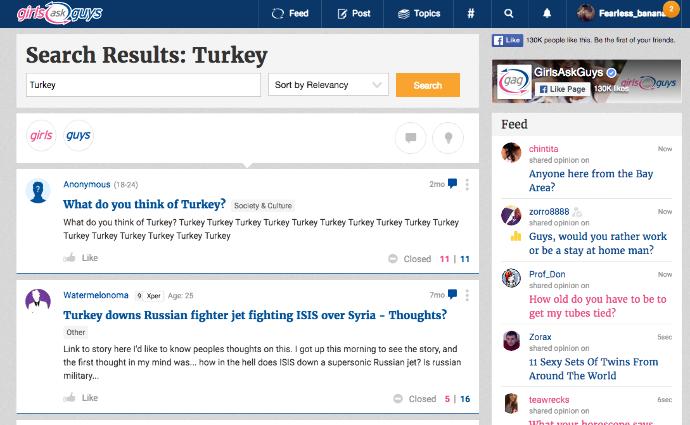Click the poll bars icon beside zorro8888 question
Viewport: 690px width, 425px height.
coord(516,237)
